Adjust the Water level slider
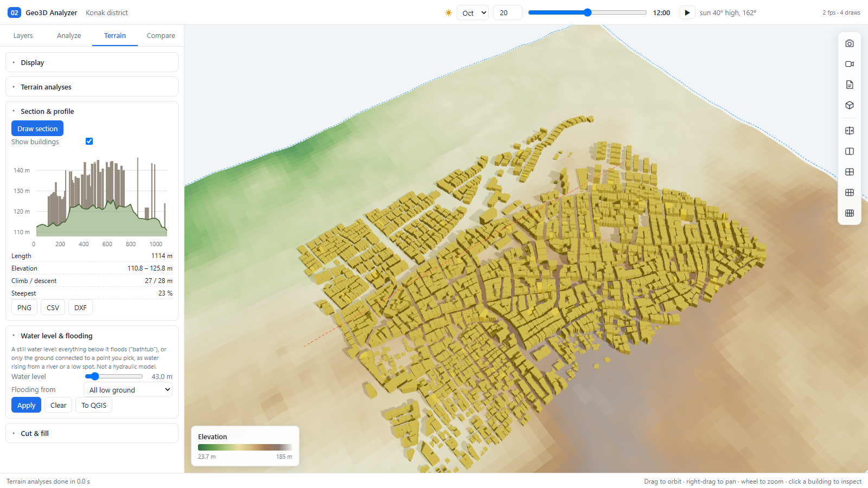 [114, 376]
